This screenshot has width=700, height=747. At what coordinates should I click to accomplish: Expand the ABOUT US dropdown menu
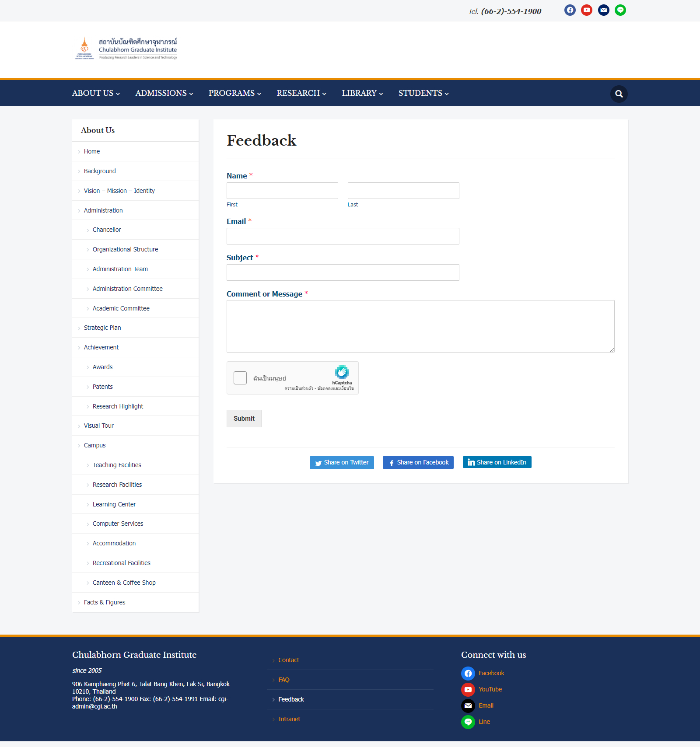tap(96, 93)
